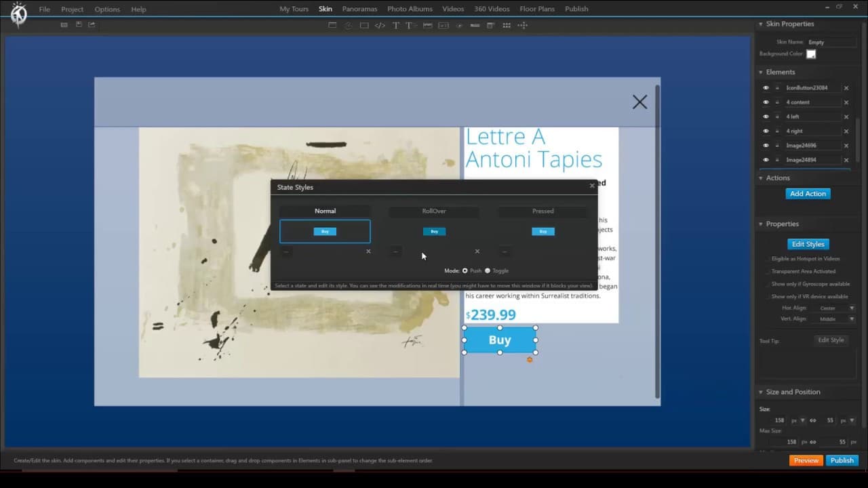The width and height of the screenshot is (868, 488).
Task: Click the artwork painting image on canvas
Action: point(299,252)
